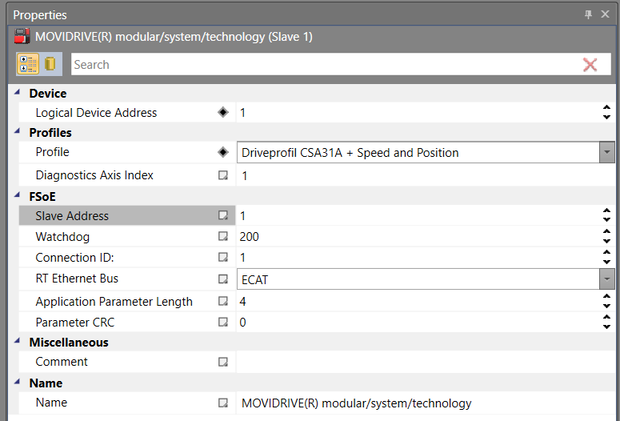Clear search with the red X icon
The image size is (620, 421).
(x=590, y=64)
